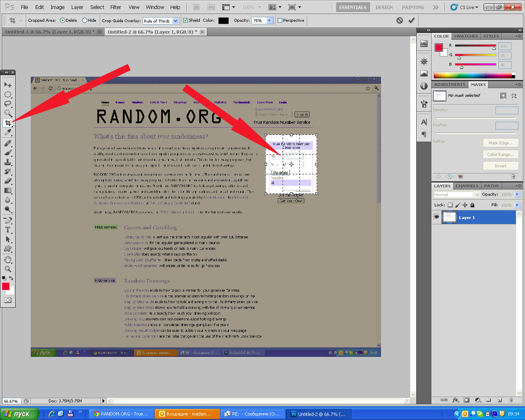Image resolution: width=525 pixels, height=420 pixels.
Task: Click the Windows Start button
Action: (20, 414)
